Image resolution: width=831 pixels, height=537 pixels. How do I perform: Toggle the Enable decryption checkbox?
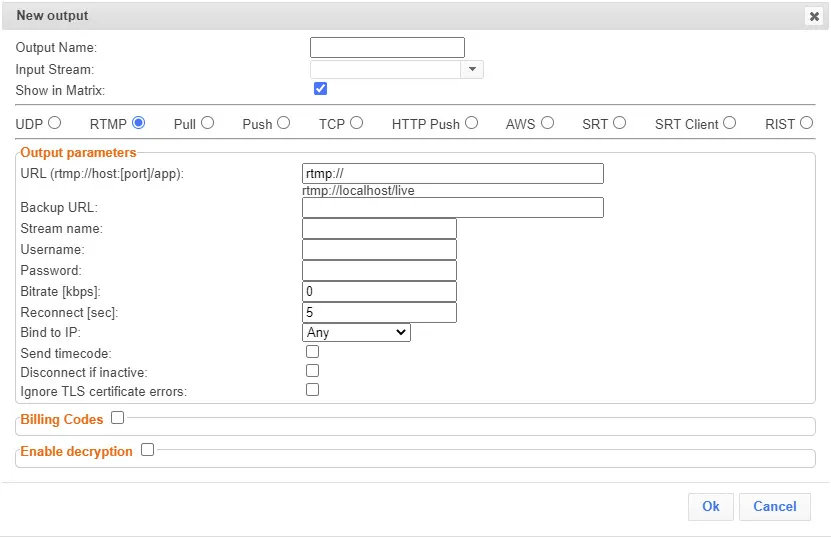coord(147,450)
